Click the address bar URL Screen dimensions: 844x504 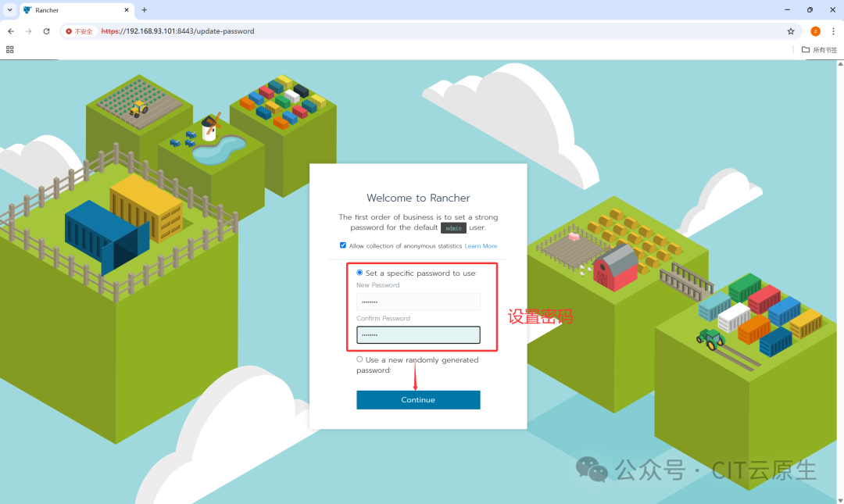(177, 31)
